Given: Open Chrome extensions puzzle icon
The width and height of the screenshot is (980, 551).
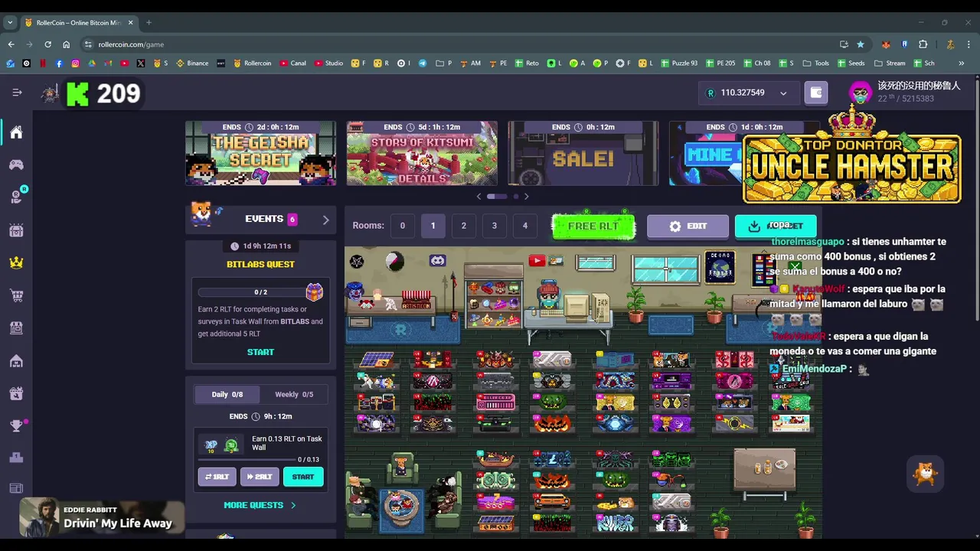Looking at the screenshot, I should coord(923,44).
